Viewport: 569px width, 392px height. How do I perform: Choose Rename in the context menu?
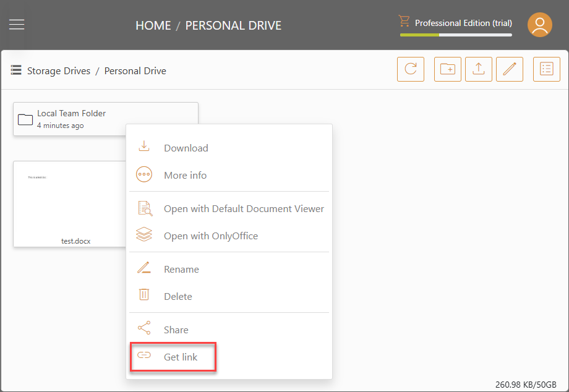[x=229, y=270]
